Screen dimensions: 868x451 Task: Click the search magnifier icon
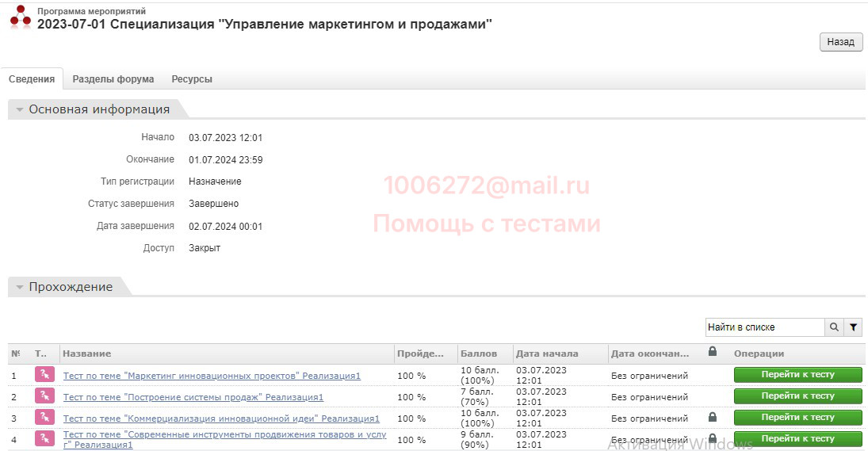coord(834,327)
